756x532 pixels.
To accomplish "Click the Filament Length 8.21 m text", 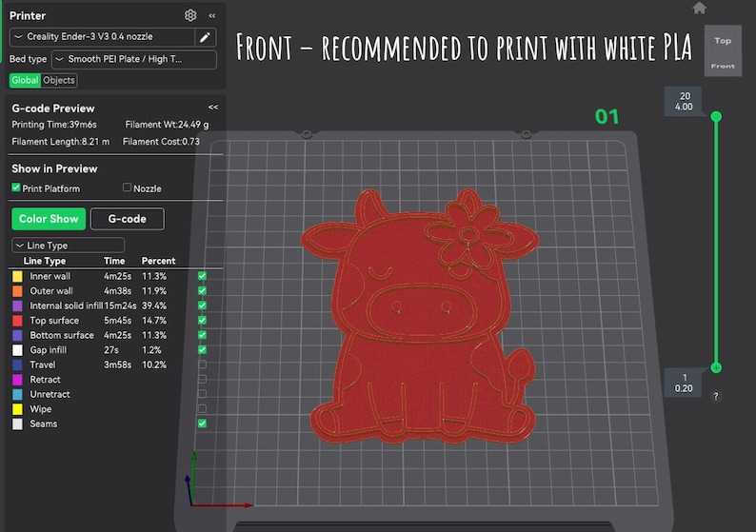I will [x=60, y=142].
